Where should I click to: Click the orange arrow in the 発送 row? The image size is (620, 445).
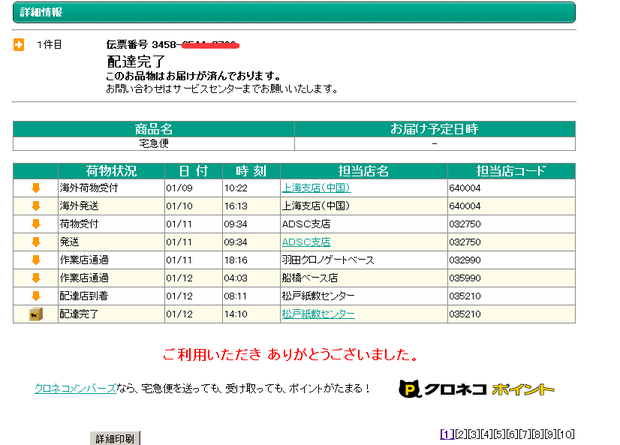coord(35,241)
